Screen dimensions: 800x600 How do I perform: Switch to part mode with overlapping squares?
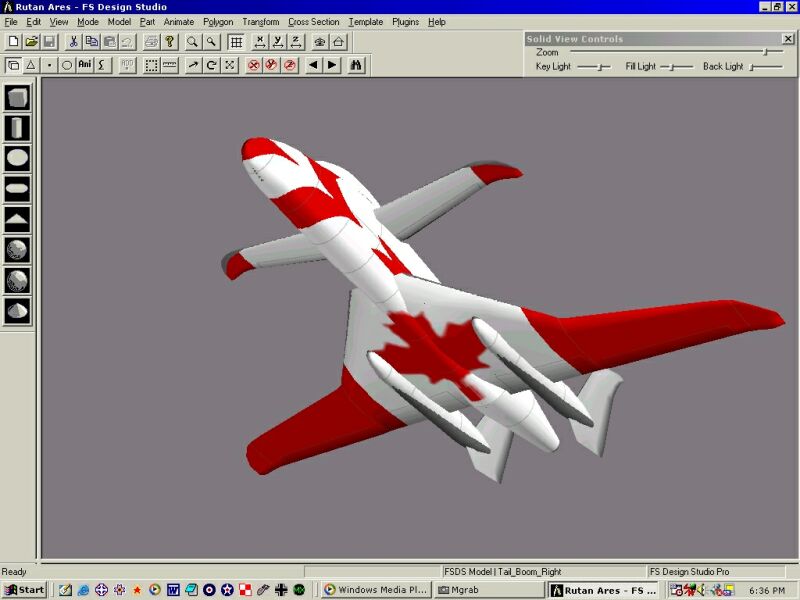point(14,65)
